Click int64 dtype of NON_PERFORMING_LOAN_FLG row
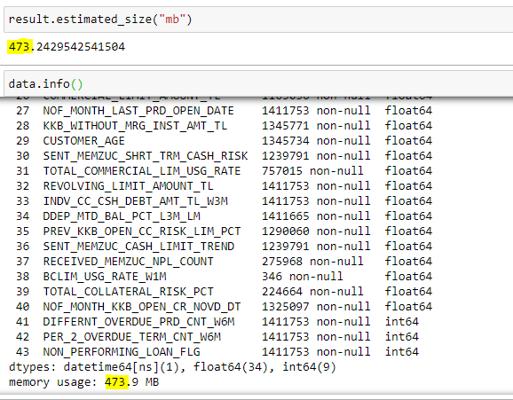 [x=402, y=352]
